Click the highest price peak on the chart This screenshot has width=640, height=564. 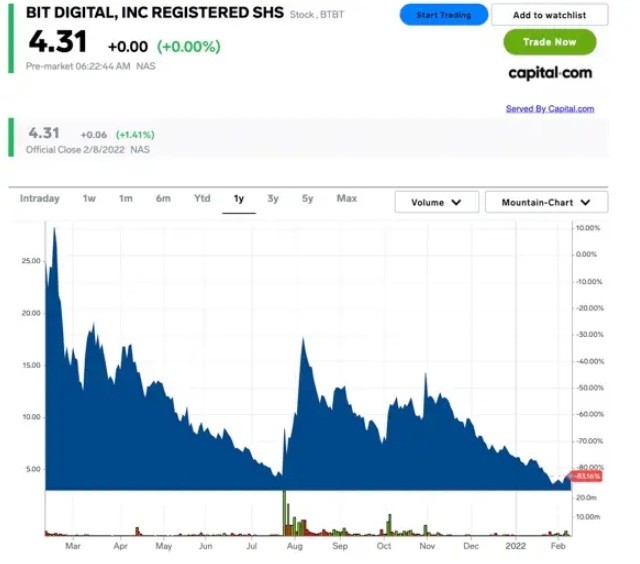[x=54, y=231]
